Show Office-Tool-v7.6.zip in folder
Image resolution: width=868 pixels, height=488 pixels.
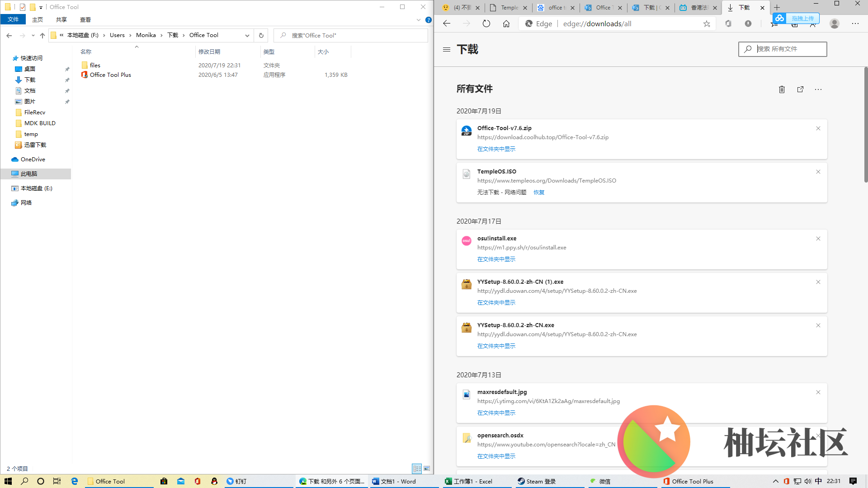(496, 149)
